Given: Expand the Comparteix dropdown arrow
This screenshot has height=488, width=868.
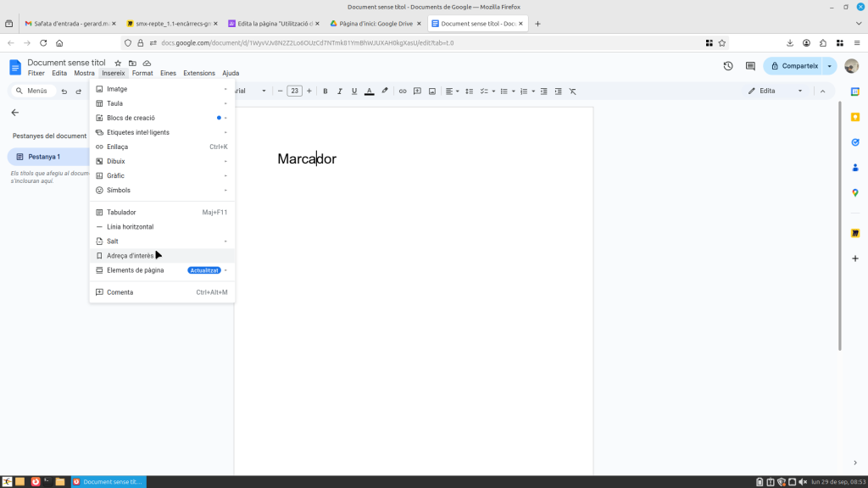Looking at the screenshot, I should tap(830, 66).
